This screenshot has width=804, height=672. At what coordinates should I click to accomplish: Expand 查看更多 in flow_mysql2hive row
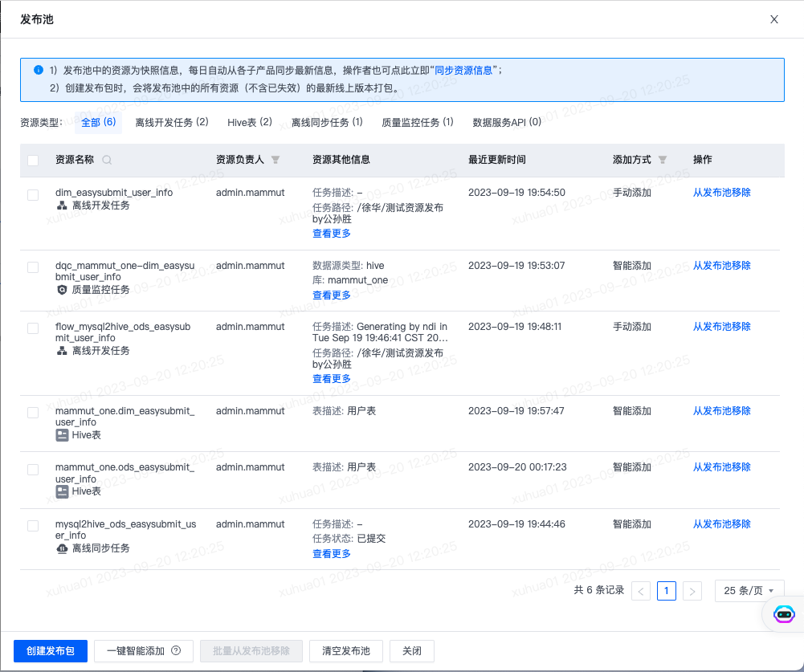331,379
